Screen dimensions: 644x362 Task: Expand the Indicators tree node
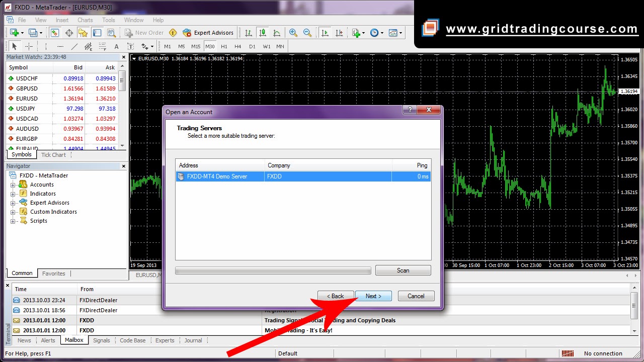[x=13, y=194]
